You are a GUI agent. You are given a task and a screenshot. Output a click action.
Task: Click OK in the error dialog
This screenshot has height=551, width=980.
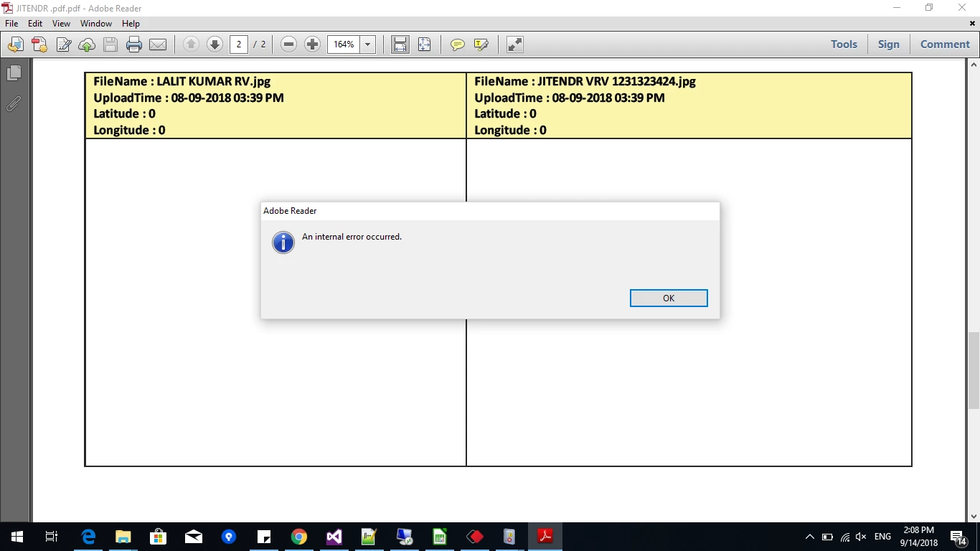click(669, 298)
